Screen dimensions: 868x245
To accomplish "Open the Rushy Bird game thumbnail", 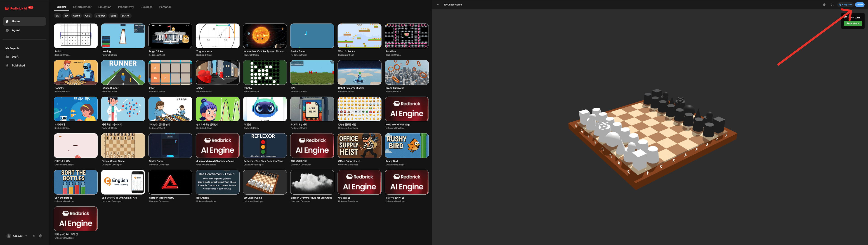I will pos(407,146).
